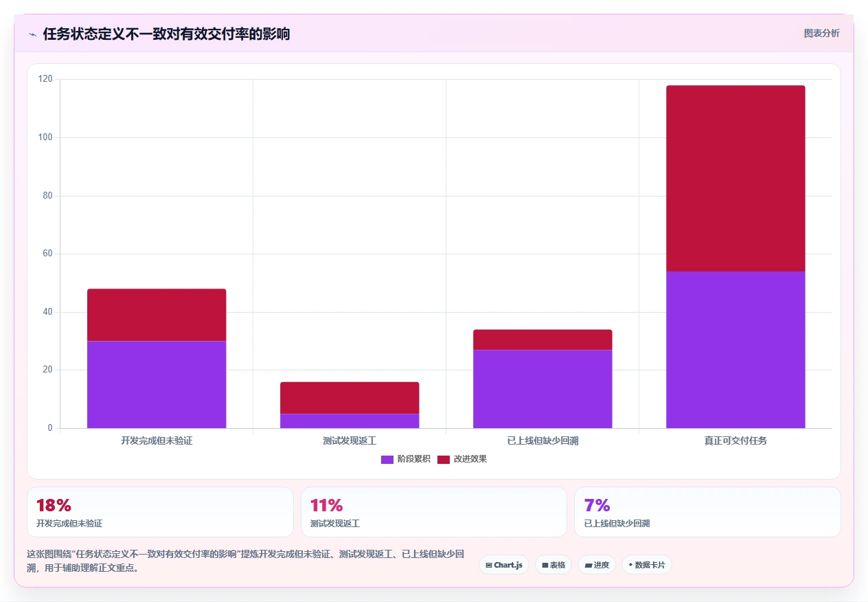The image size is (868, 602).
Task: Click the purple bar segment for 测试发现返工
Action: pyautogui.click(x=350, y=421)
